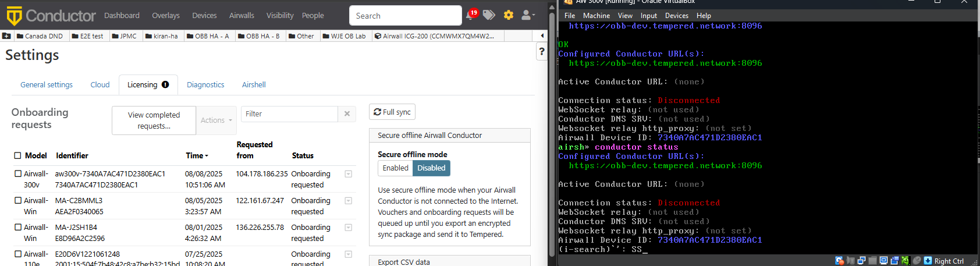This screenshot has width=980, height=266.
Task: Expand row menu for MA-J2SH1B4 request
Action: (x=348, y=228)
